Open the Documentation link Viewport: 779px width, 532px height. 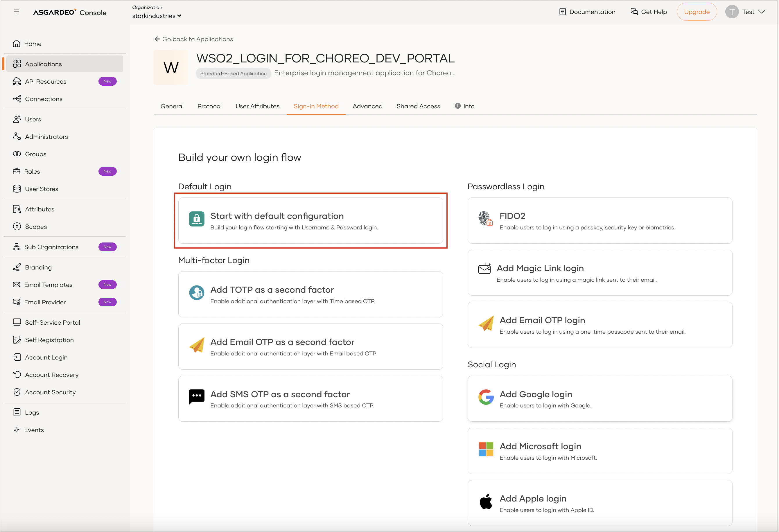[x=587, y=12]
